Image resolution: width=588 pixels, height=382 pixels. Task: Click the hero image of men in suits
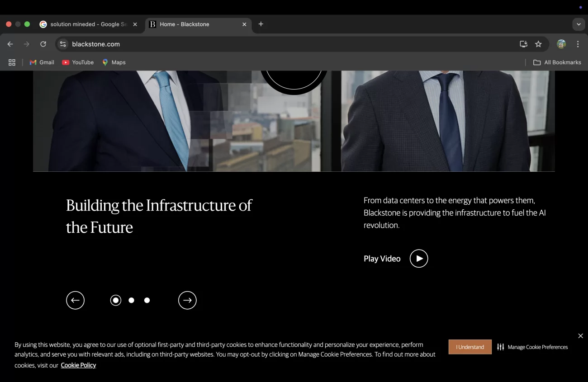[294, 121]
